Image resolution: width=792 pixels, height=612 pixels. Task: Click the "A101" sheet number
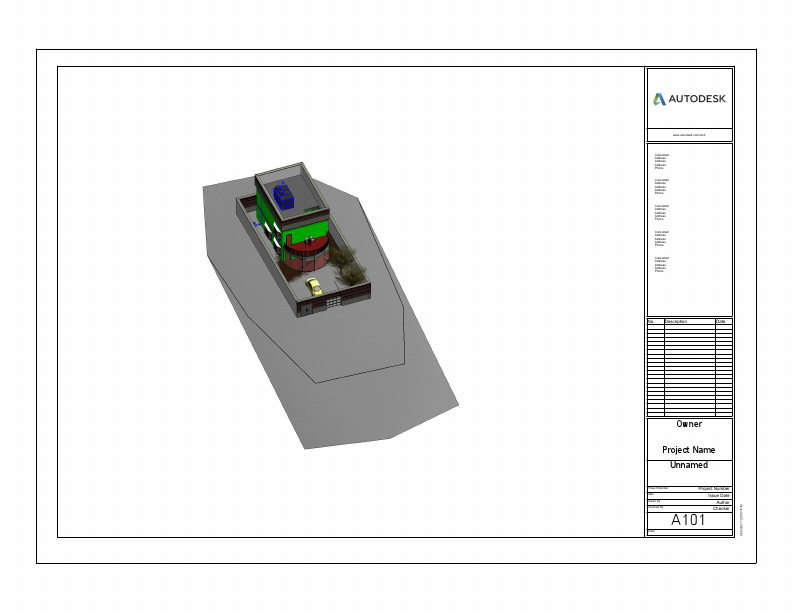pos(688,520)
